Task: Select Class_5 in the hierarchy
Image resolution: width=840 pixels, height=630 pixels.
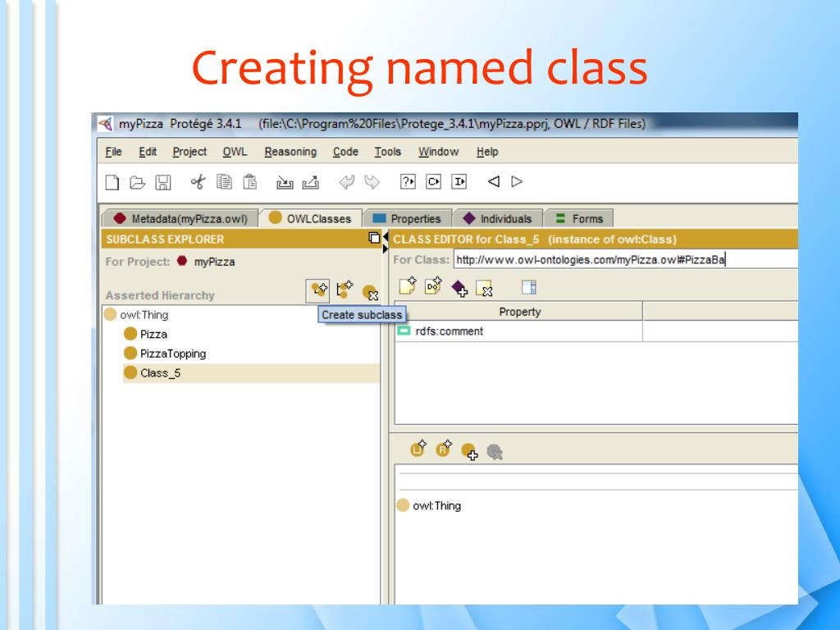Action: click(x=251, y=373)
